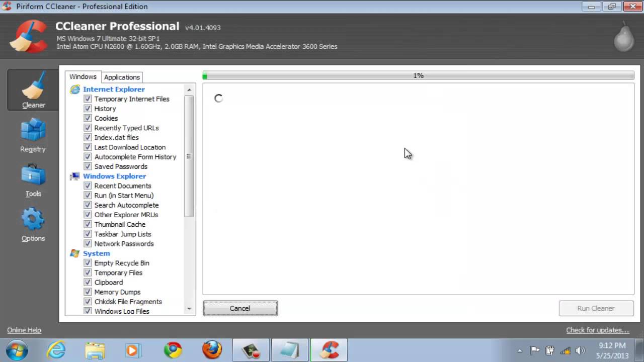Screen dimensions: 644x362
Task: Click the Last Download Location label
Action: coord(130,147)
